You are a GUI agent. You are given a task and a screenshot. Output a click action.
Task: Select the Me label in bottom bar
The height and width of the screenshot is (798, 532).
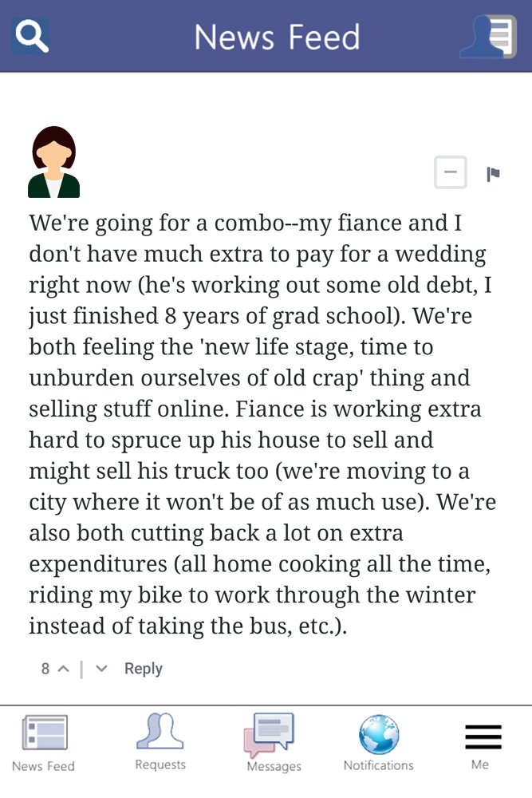[x=479, y=764]
